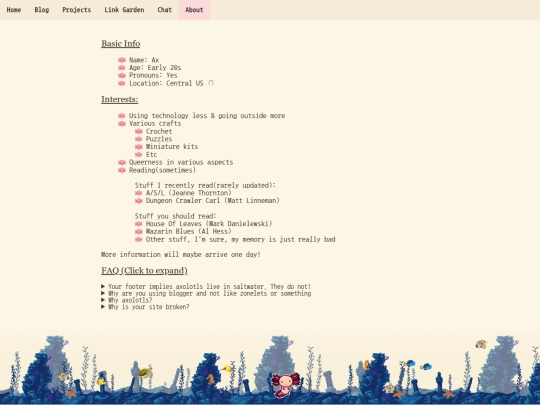Visit the Link Garden page
The width and height of the screenshot is (540, 405).
coord(124,10)
